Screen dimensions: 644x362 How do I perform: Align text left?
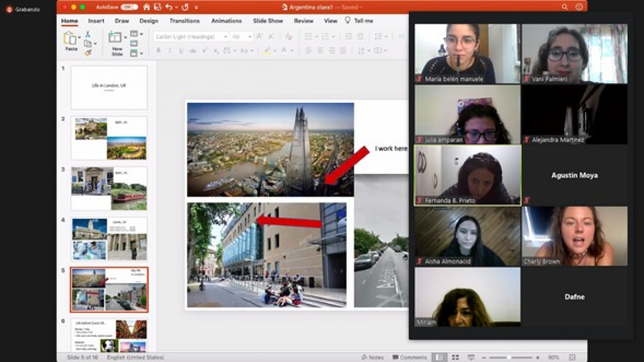pos(309,51)
